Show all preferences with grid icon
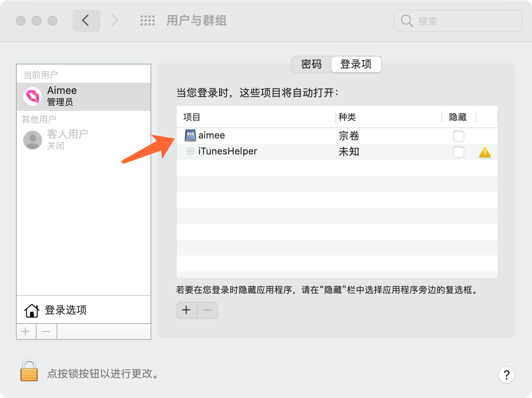This screenshot has width=532, height=398. coord(147,21)
